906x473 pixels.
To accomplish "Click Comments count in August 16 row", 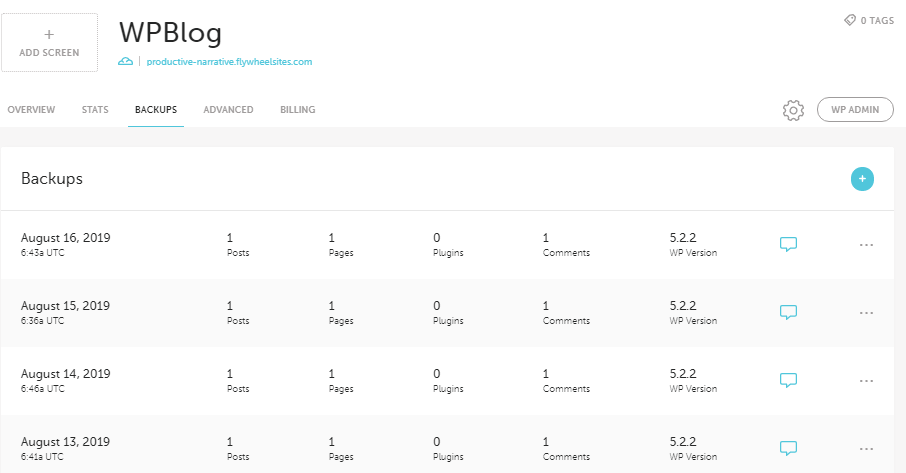I will click(566, 245).
